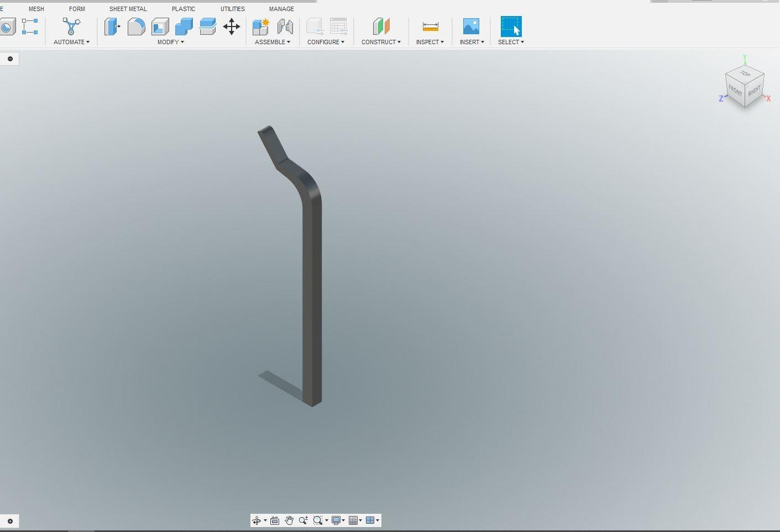This screenshot has width=780, height=532.
Task: Select the Joint tool
Action: pos(285,26)
